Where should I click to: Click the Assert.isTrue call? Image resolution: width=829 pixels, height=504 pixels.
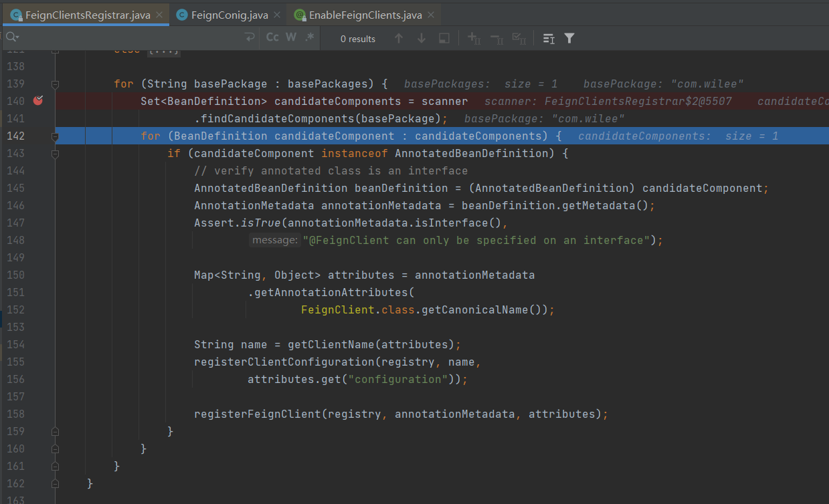238,223
